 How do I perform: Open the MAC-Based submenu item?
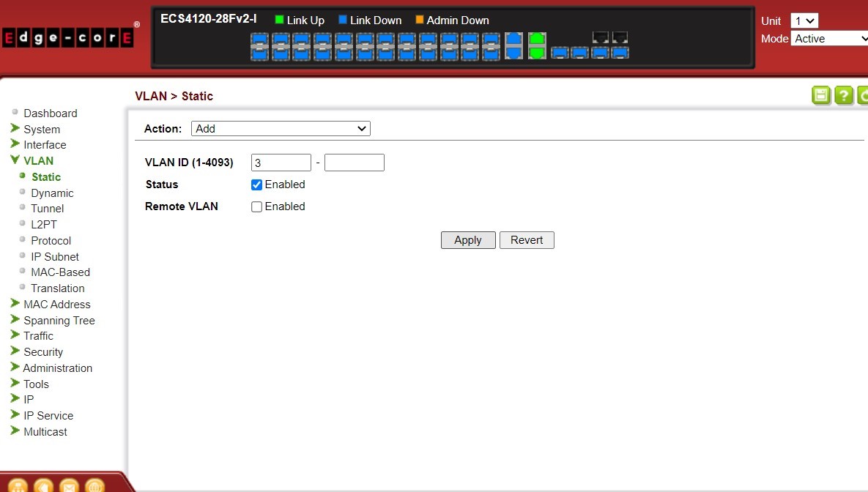coord(60,272)
